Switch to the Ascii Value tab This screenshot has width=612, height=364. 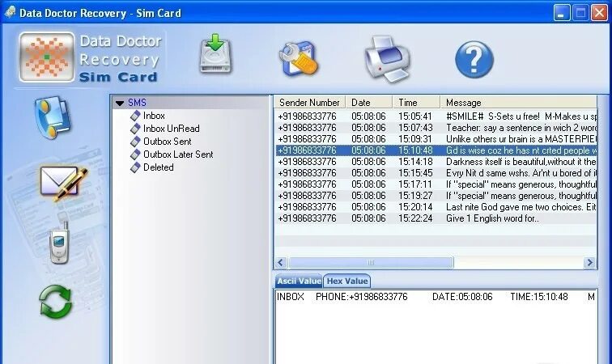point(299,281)
